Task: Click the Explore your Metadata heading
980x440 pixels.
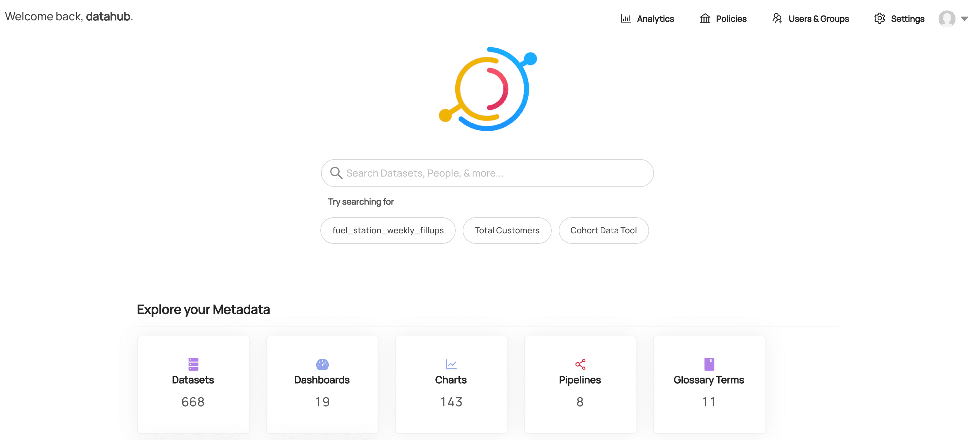Action: tap(203, 310)
